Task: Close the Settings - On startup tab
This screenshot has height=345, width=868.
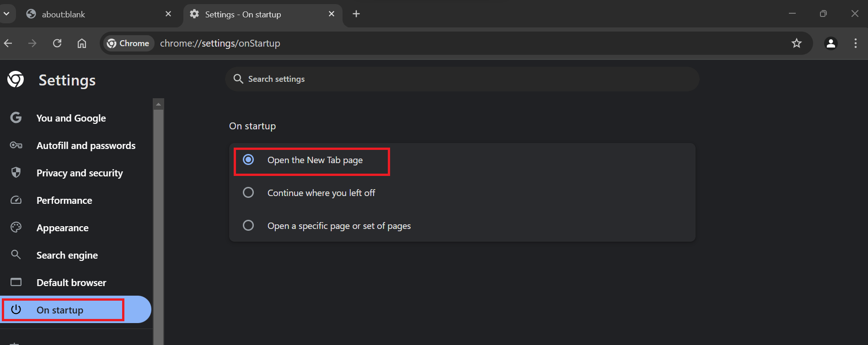Action: coord(332,14)
